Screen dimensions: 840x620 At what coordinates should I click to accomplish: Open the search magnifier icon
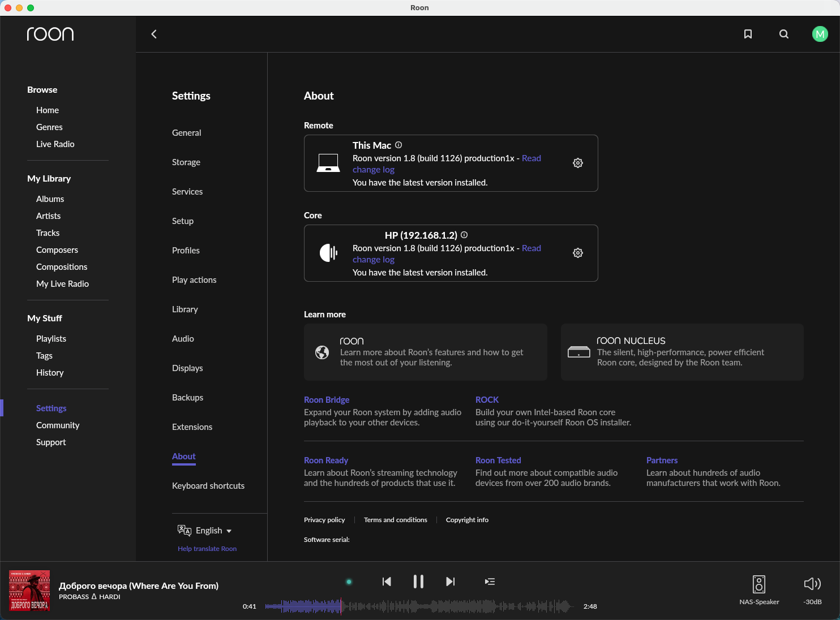[784, 34]
